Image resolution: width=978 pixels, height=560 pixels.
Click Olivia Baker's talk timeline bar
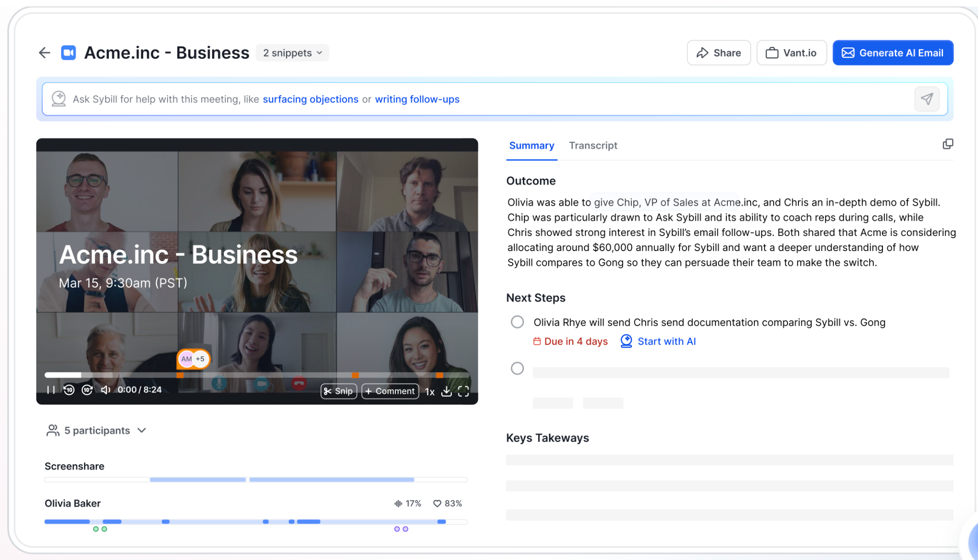255,521
